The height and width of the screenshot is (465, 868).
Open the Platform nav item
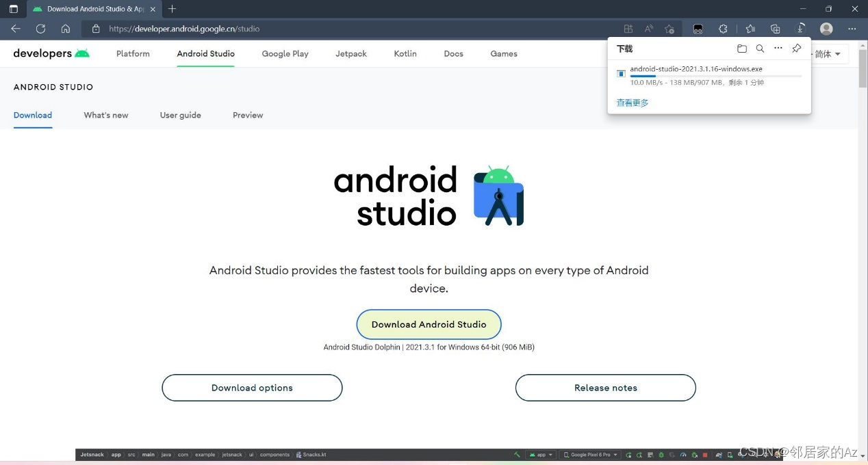[x=133, y=53]
